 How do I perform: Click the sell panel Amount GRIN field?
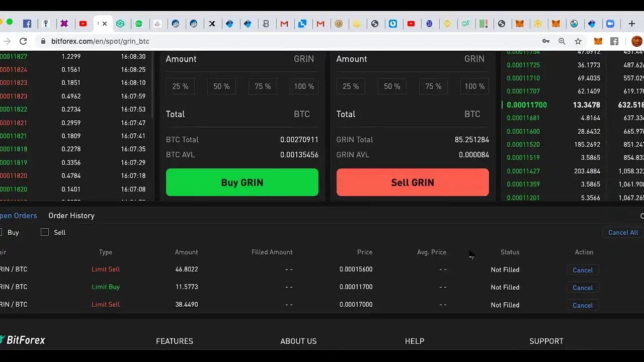[413, 59]
